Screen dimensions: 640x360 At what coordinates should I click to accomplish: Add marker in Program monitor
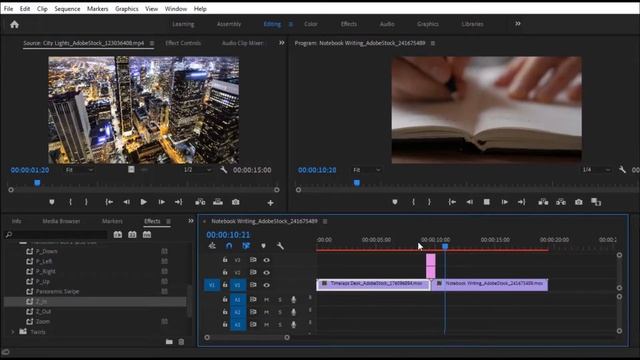395,202
